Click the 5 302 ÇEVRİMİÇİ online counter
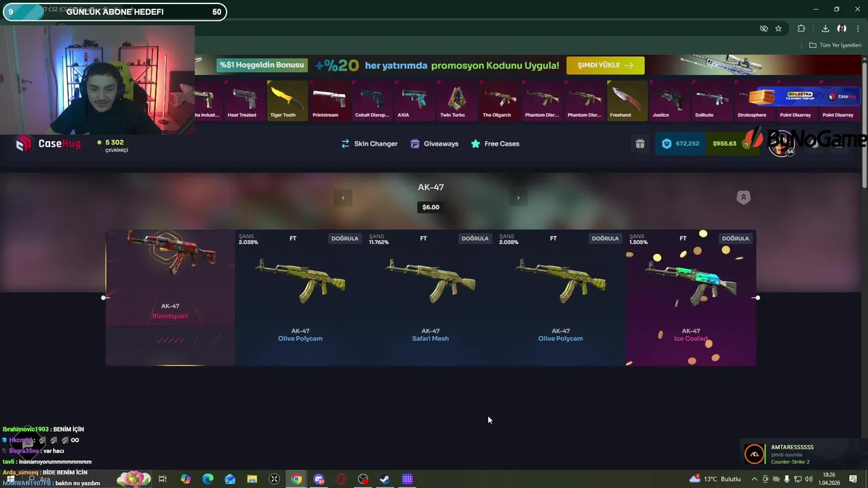 (113, 146)
